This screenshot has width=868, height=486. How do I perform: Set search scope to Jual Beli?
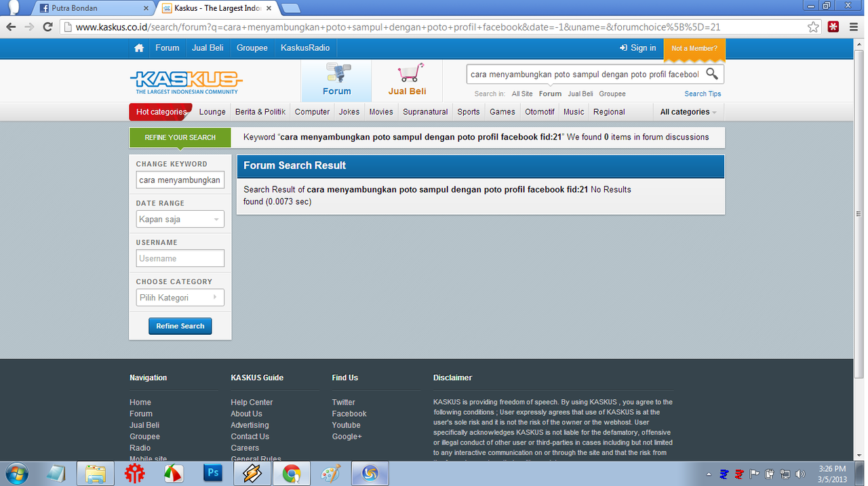click(x=580, y=94)
